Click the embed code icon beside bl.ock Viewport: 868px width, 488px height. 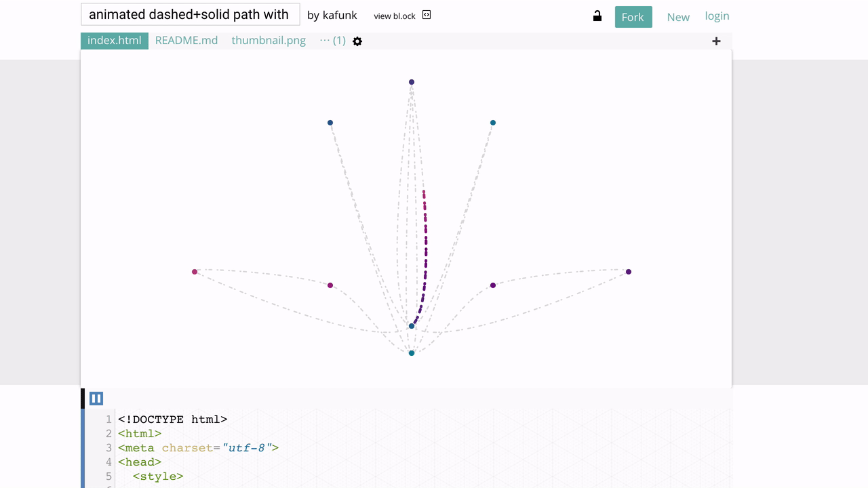pyautogui.click(x=427, y=15)
